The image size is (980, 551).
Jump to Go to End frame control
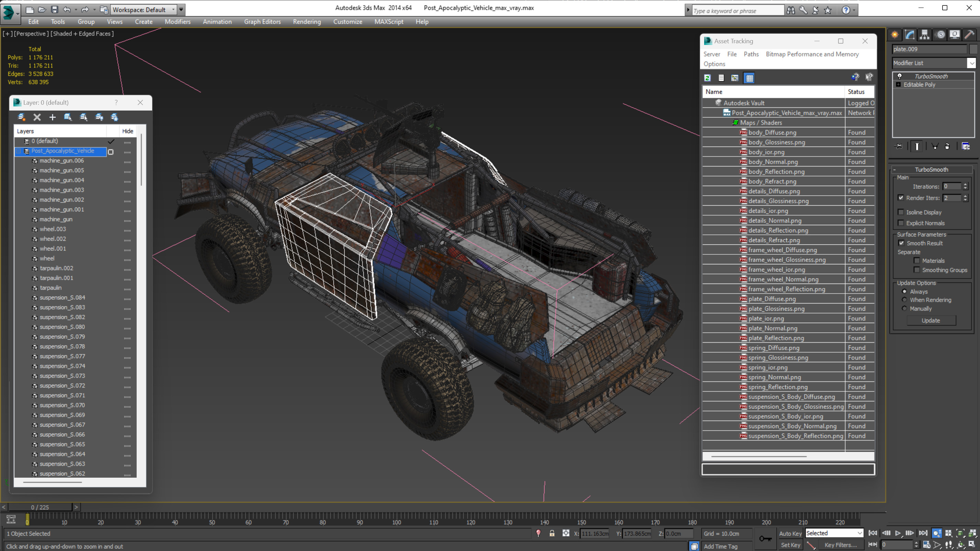point(923,533)
